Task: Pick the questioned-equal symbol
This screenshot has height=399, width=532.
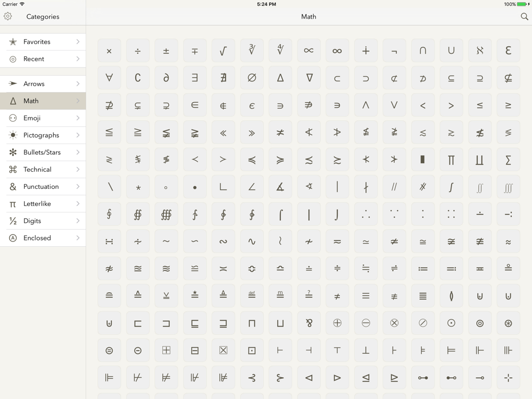Action: click(309, 296)
